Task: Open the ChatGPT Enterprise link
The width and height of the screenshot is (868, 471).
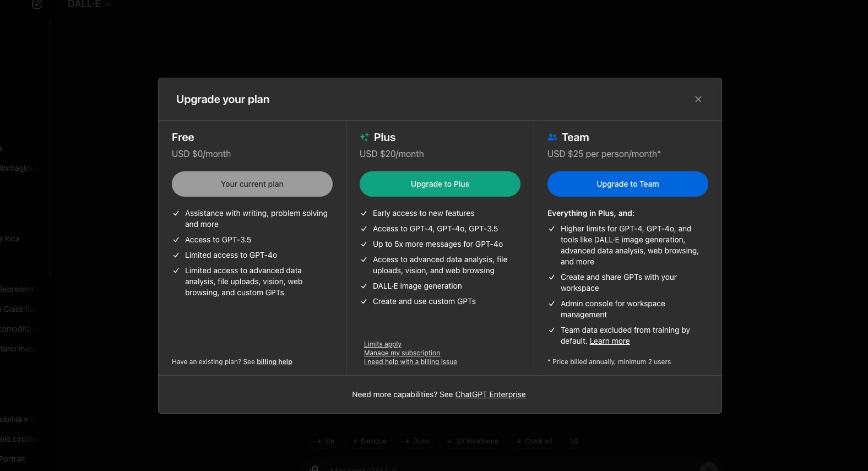Action: 490,394
